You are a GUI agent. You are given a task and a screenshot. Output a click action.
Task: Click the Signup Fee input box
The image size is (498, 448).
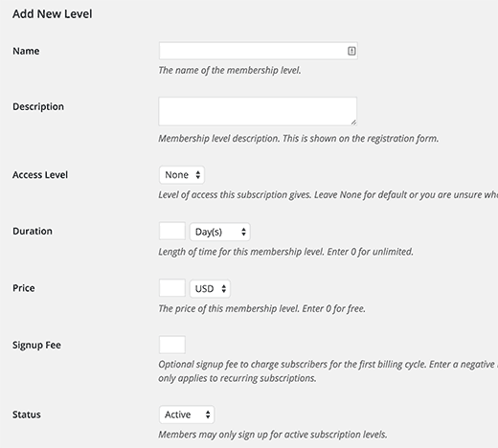pos(172,345)
